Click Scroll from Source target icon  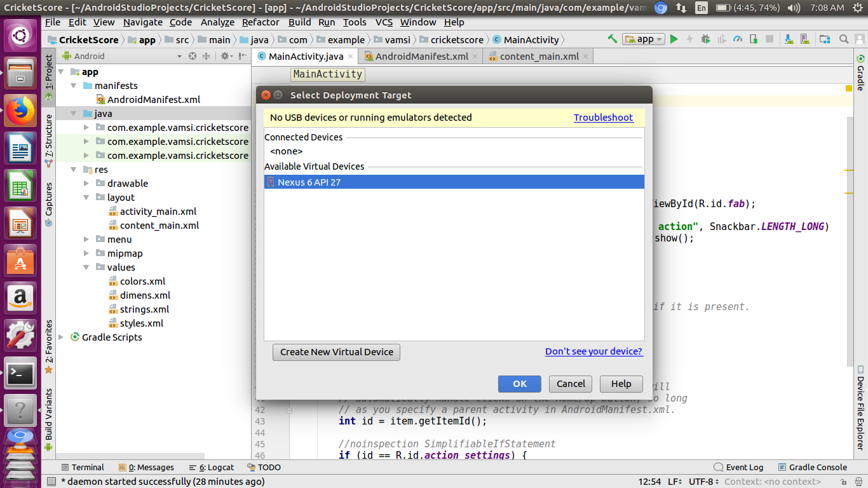pyautogui.click(x=193, y=56)
